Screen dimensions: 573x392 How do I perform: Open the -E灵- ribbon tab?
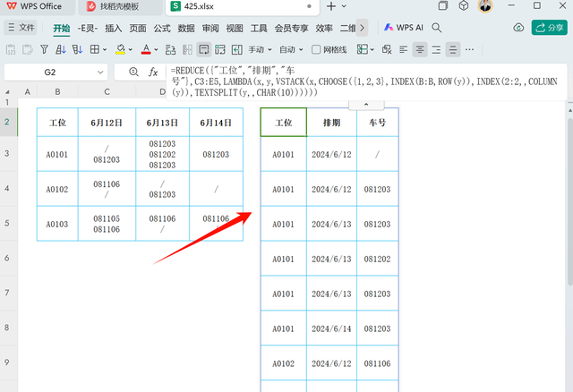coord(88,28)
